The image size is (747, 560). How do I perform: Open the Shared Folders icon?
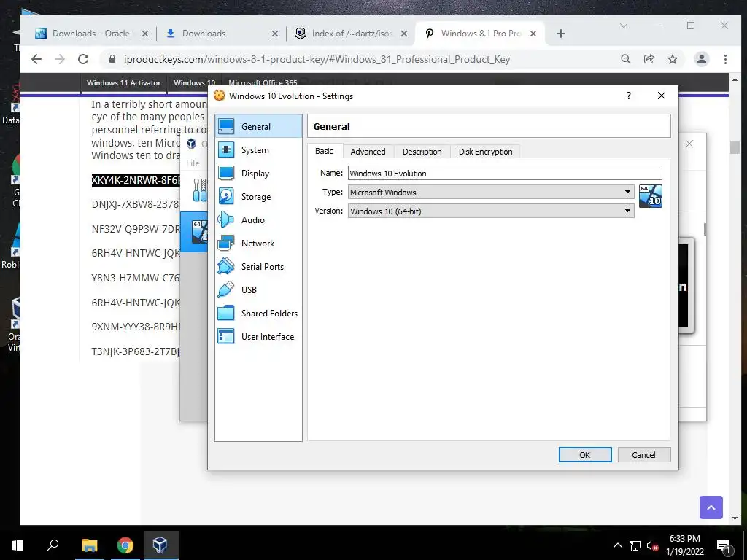point(226,313)
